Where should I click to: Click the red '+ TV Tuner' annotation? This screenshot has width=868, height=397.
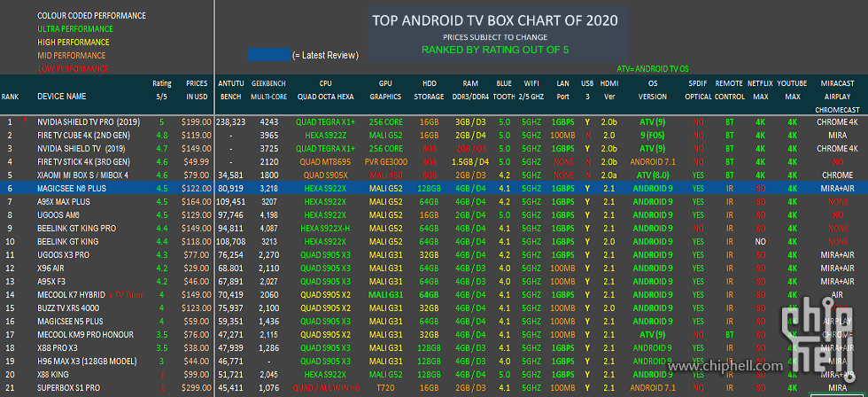[126, 294]
